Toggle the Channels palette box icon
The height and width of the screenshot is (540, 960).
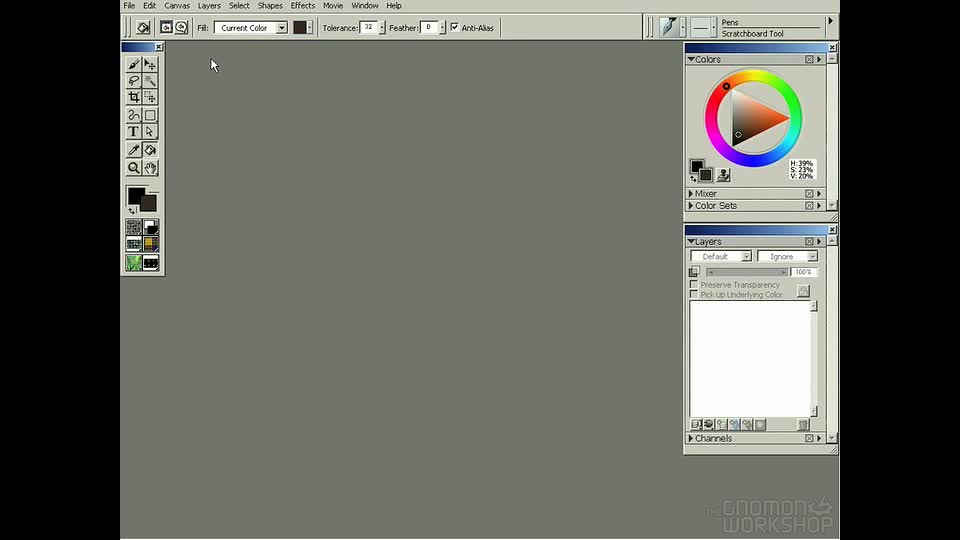[x=809, y=438]
